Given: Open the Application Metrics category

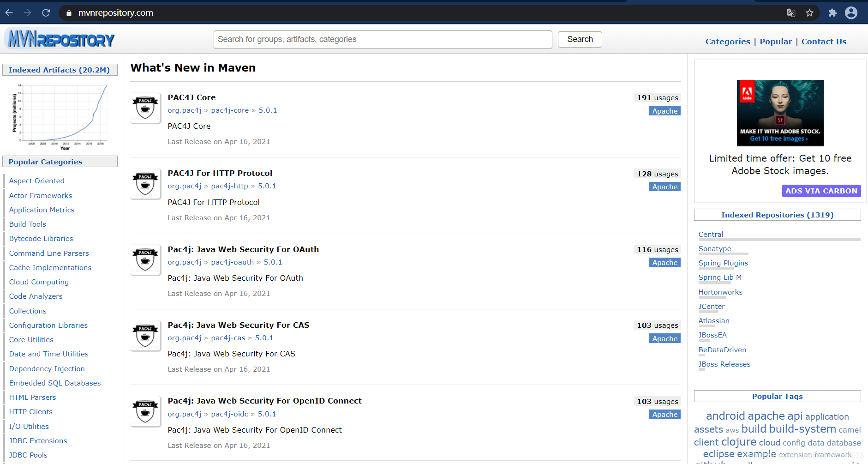Looking at the screenshot, I should (42, 210).
